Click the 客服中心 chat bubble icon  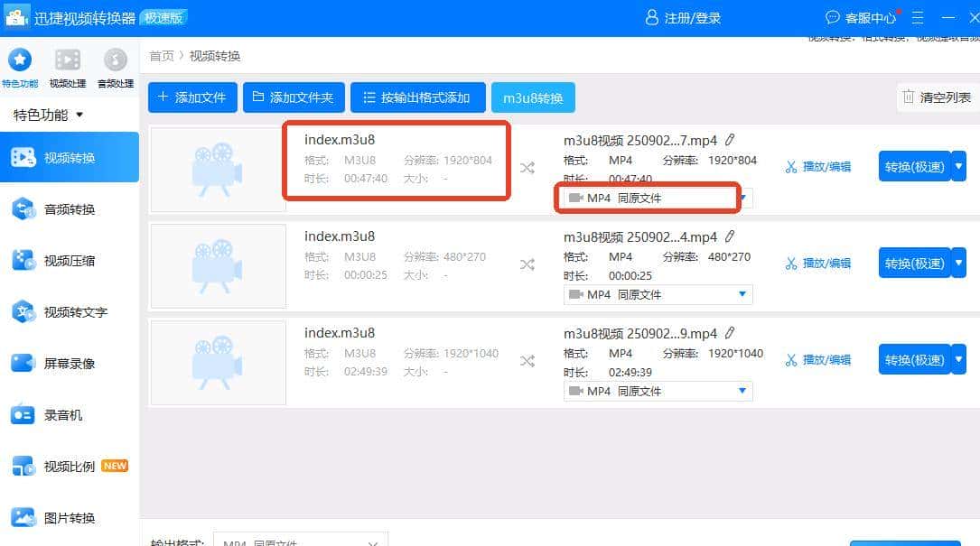(x=833, y=17)
